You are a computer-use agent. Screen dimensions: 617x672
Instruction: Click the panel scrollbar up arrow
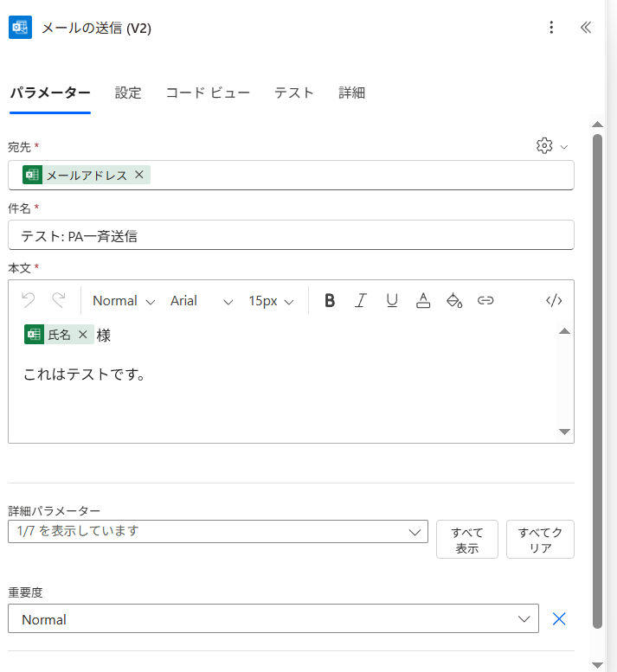[x=597, y=125]
